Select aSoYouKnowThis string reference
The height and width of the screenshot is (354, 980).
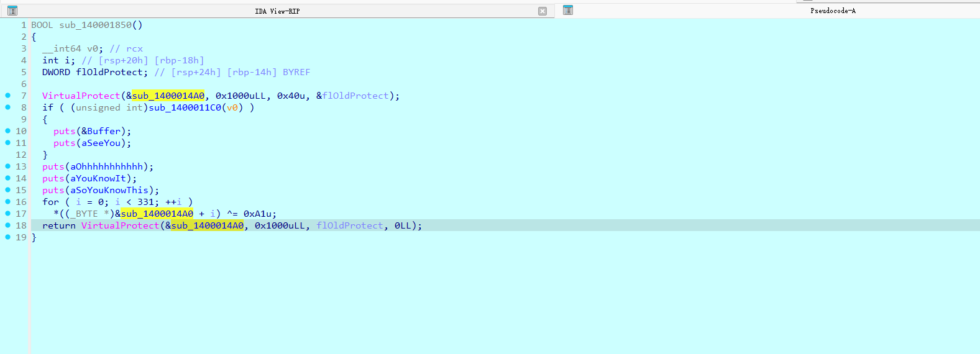109,190
